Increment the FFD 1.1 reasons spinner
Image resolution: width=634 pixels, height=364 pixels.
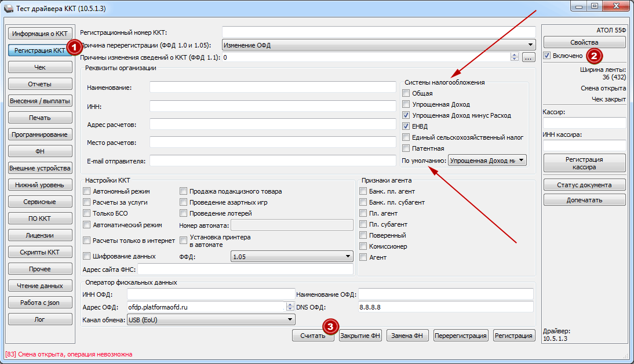(x=513, y=55)
